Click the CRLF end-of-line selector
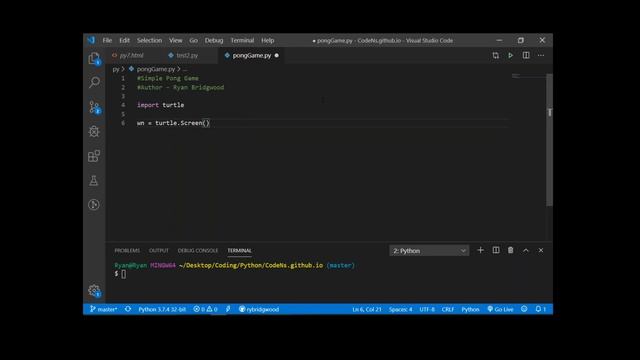The image size is (640, 360). 448,309
